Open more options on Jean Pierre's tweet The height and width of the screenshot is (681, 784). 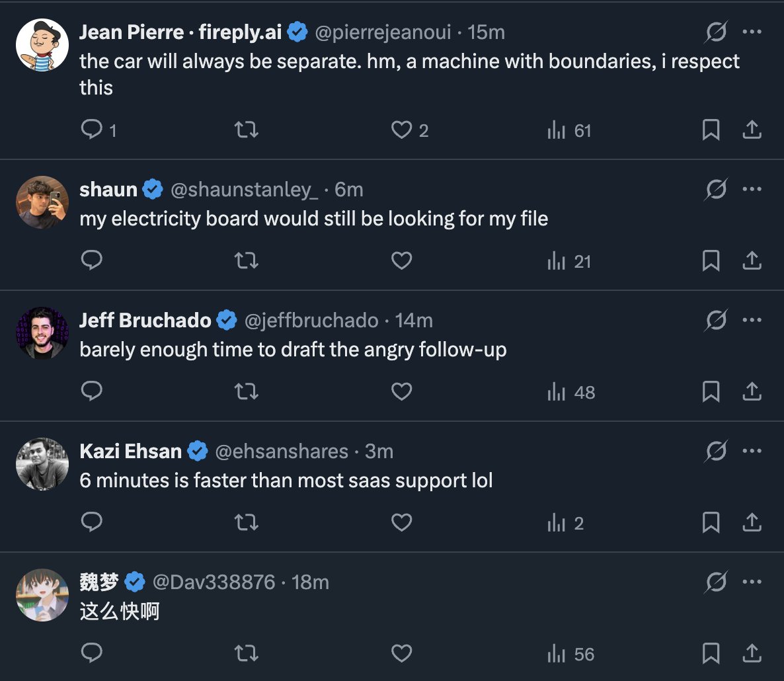click(752, 32)
